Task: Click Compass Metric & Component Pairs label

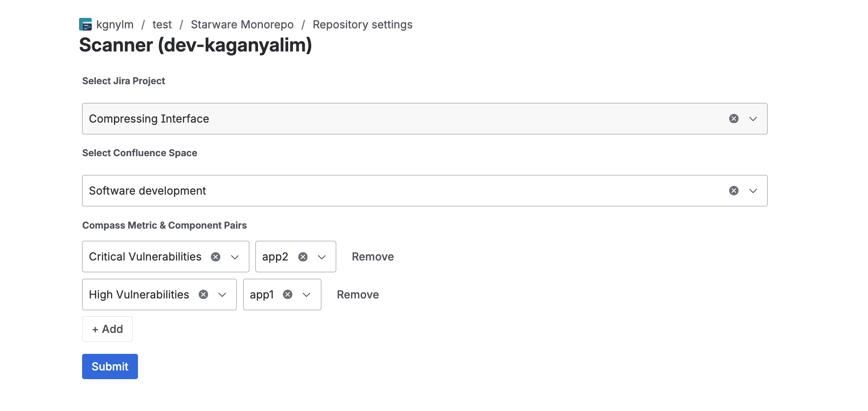Action: point(165,225)
